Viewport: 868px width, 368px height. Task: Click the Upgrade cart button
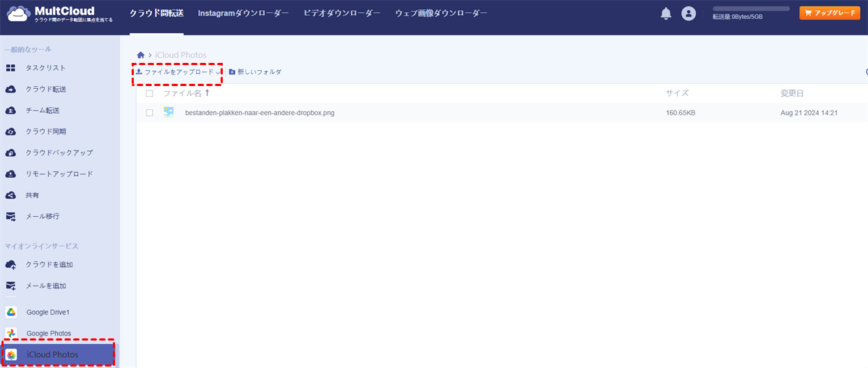829,12
